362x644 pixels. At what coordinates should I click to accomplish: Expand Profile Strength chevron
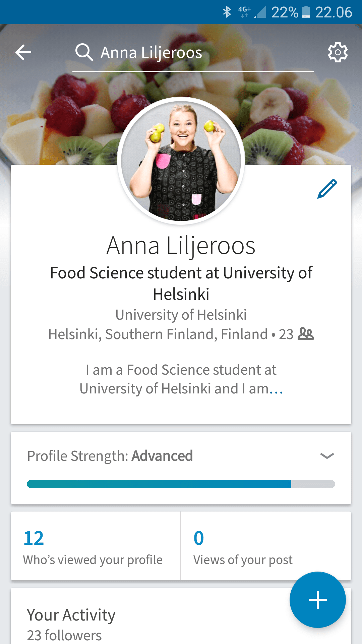[327, 456]
